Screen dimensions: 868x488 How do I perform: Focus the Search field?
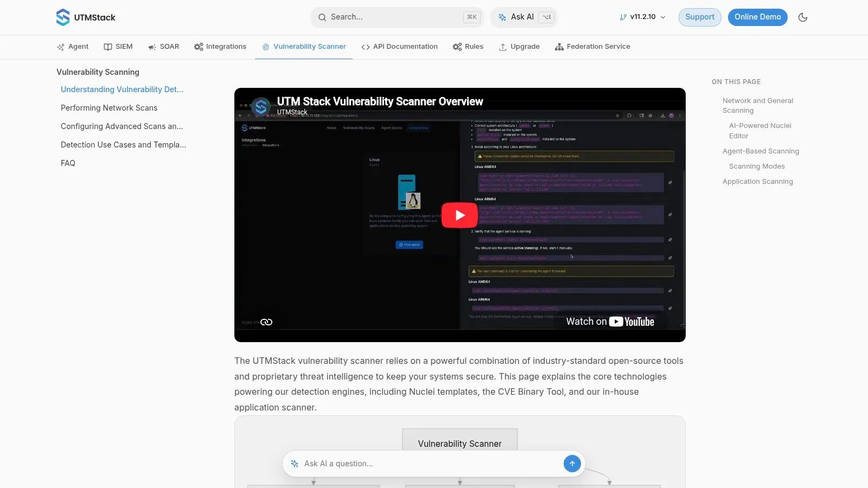(x=398, y=17)
